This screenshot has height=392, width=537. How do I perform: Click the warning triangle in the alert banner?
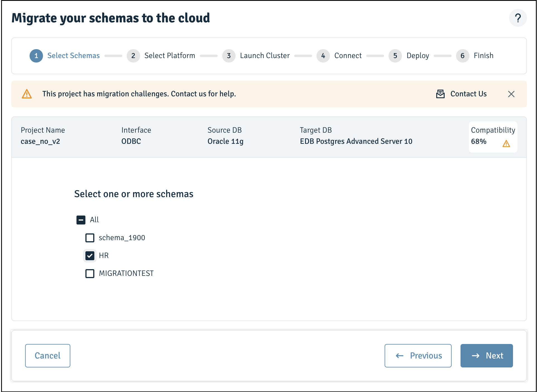click(x=27, y=94)
